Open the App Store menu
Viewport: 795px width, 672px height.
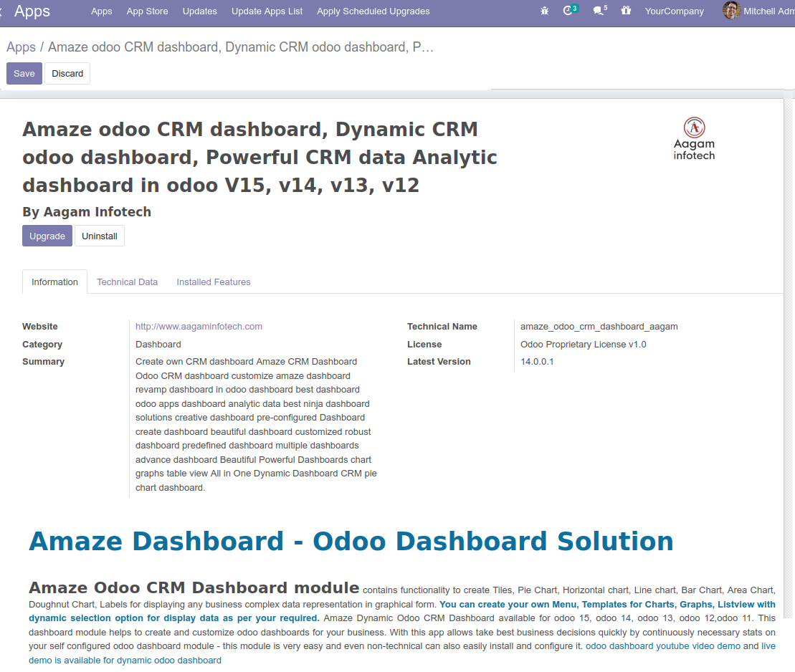click(x=147, y=11)
